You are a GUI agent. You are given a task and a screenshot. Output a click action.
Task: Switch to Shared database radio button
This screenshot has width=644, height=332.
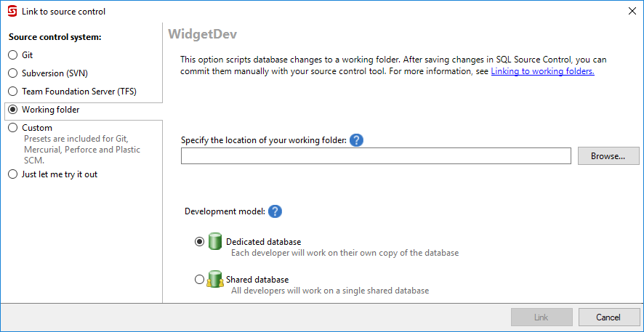coord(200,280)
